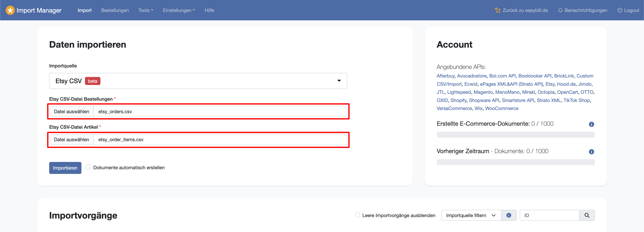Screen dimensions: 644x232
Task: Open the notifications bell icon
Action: pos(560,10)
